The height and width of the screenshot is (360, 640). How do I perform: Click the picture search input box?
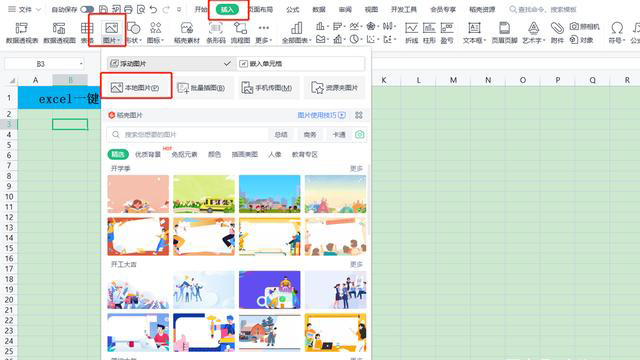pyautogui.click(x=188, y=134)
